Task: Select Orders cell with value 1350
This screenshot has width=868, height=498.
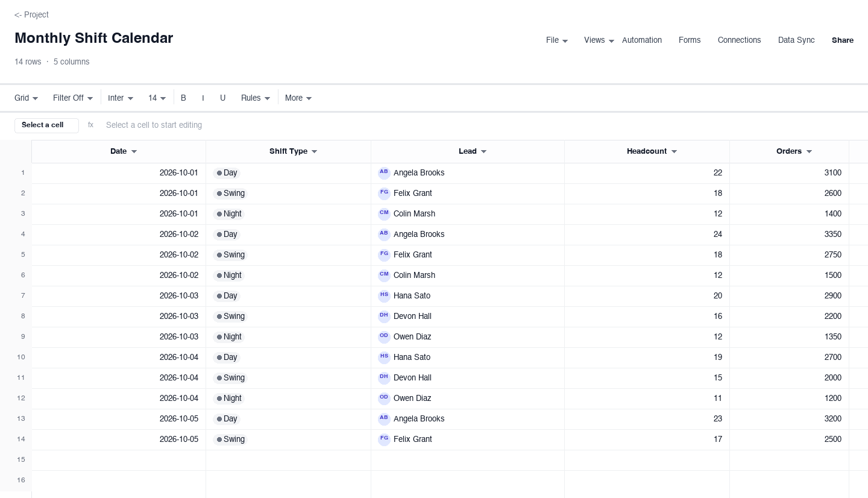Action: [x=789, y=337]
